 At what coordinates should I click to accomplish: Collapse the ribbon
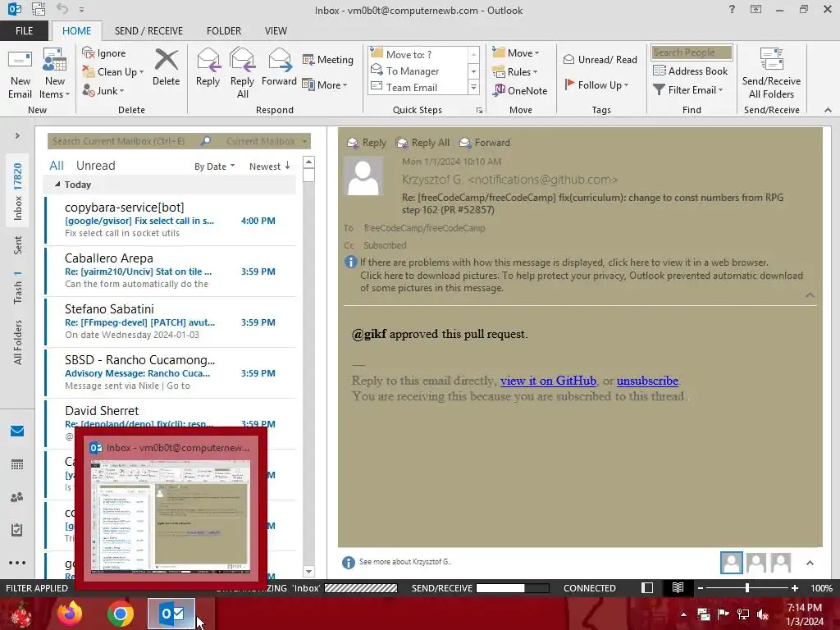pos(828,110)
